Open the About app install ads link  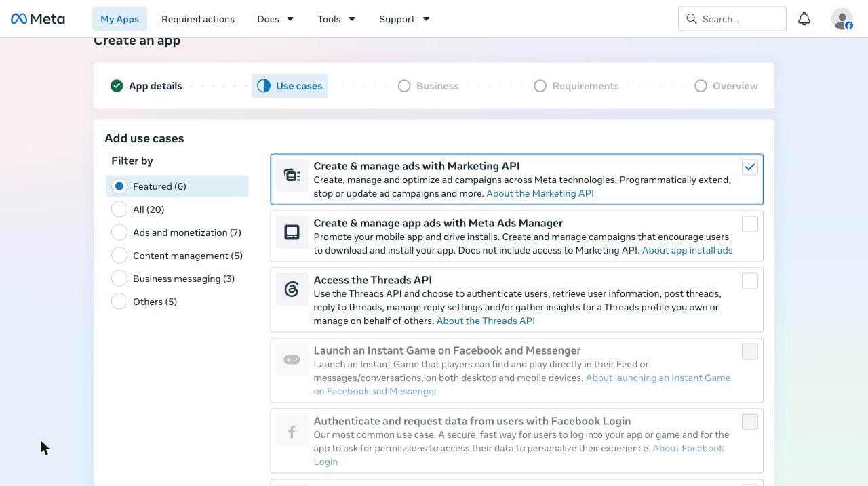(687, 250)
